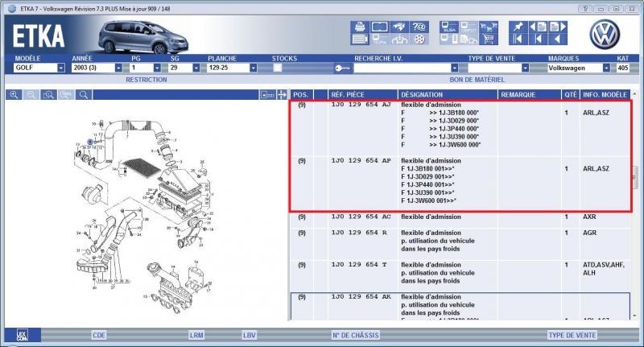Open the single shopping cart icon
Viewport: 644px width, 347px height.
pos(489,39)
